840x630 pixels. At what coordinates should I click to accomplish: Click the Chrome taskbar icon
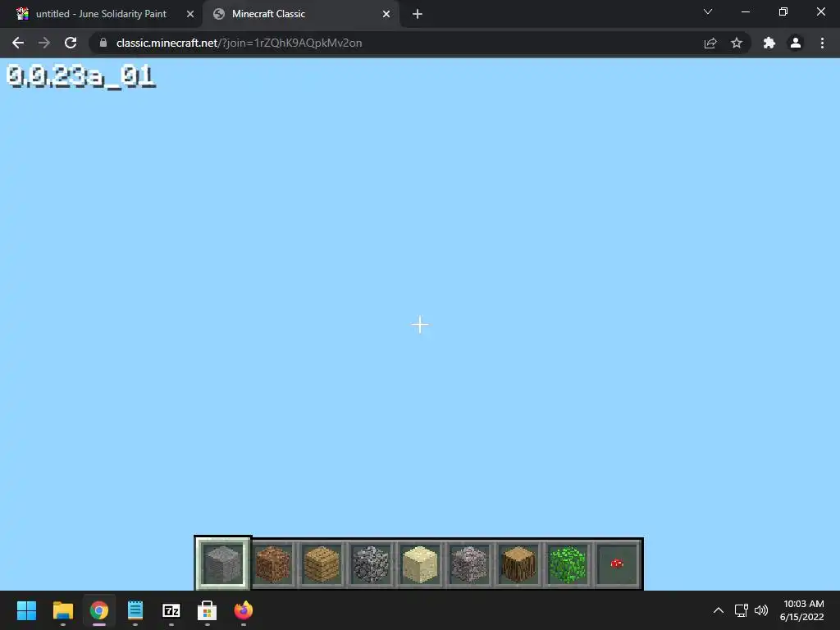tap(99, 610)
